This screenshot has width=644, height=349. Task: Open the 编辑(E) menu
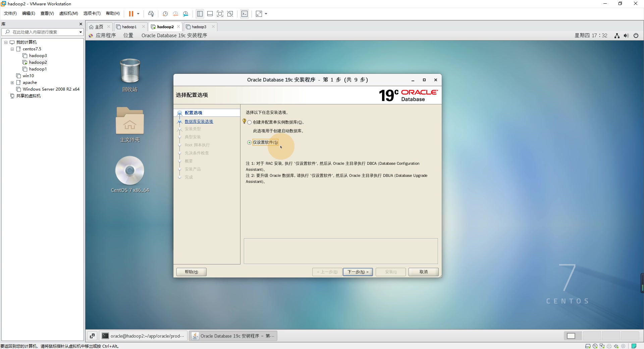[x=29, y=13]
